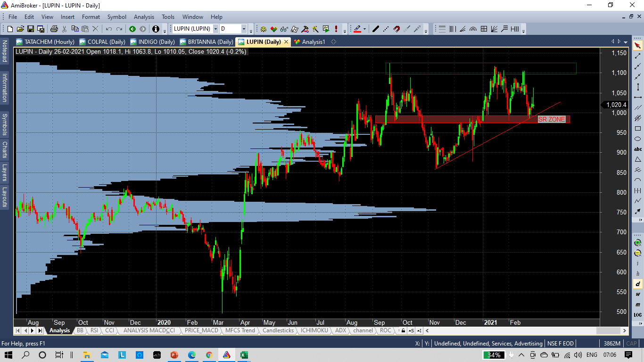
Task: Select the triangle drawing tool
Action: 637,159
